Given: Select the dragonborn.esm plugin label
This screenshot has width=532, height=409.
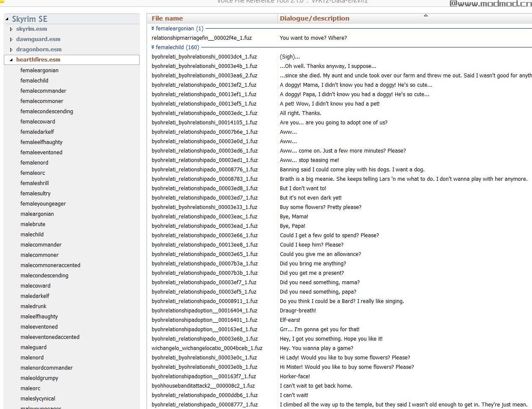Looking at the screenshot, I should 39,50.
